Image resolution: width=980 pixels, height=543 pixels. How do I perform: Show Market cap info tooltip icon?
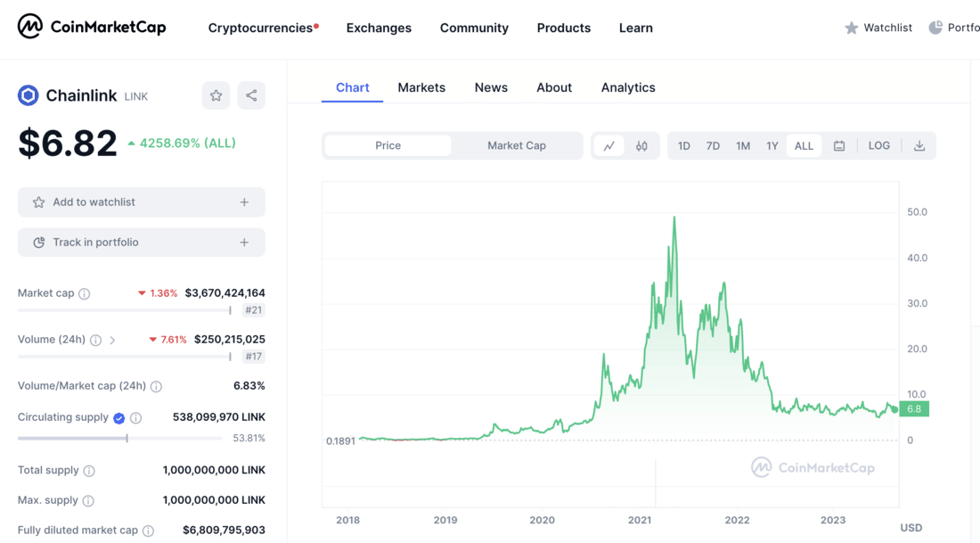(x=85, y=293)
